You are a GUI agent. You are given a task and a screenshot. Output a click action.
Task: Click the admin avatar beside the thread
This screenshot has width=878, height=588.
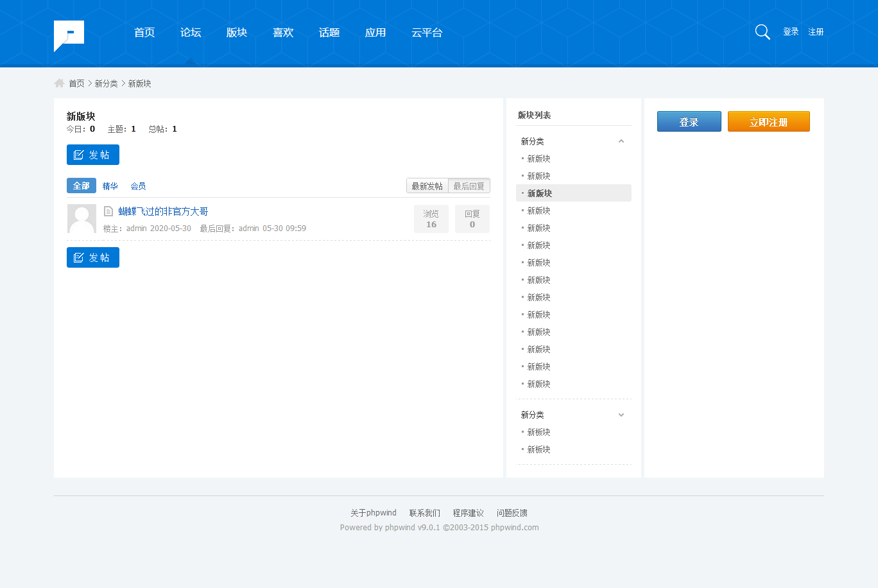click(82, 219)
